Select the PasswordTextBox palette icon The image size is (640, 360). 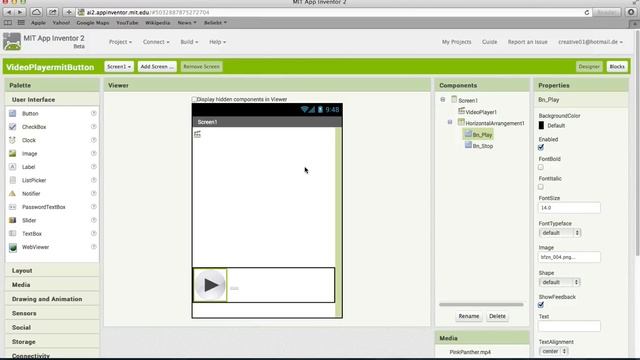click(x=13, y=207)
